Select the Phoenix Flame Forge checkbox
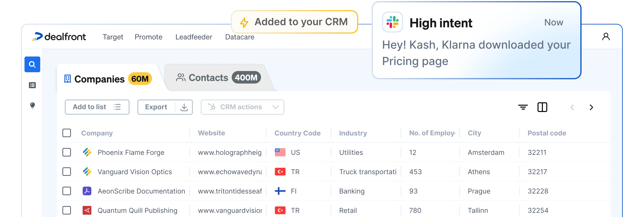644x217 pixels. click(67, 152)
